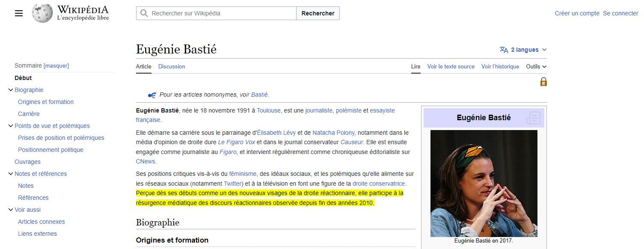This screenshot has height=249, width=644.
Task: Click inside the Wikipédia search field
Action: coord(223,13)
